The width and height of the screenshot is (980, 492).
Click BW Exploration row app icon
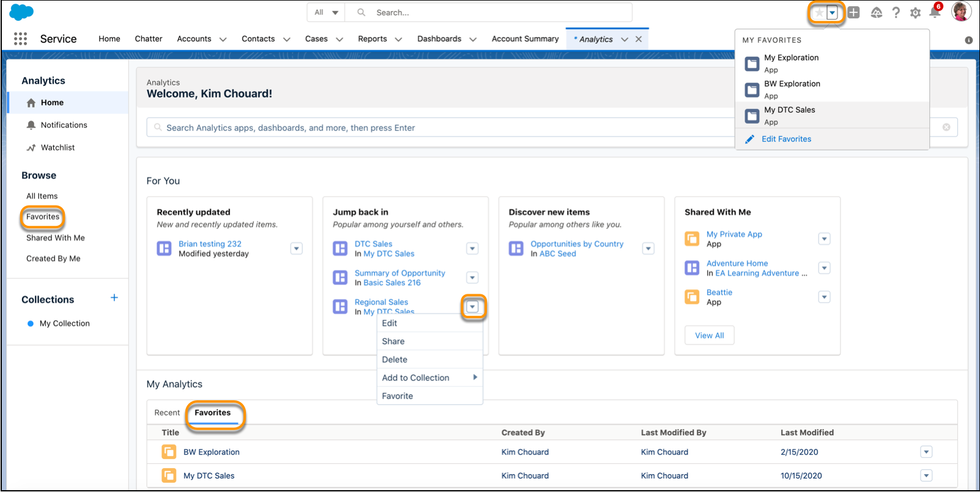click(169, 452)
